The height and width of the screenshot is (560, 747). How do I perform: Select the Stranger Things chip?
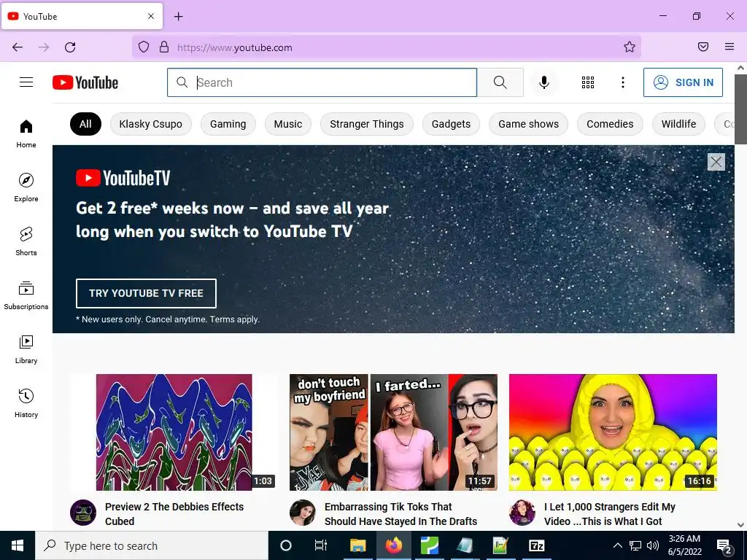(x=367, y=124)
